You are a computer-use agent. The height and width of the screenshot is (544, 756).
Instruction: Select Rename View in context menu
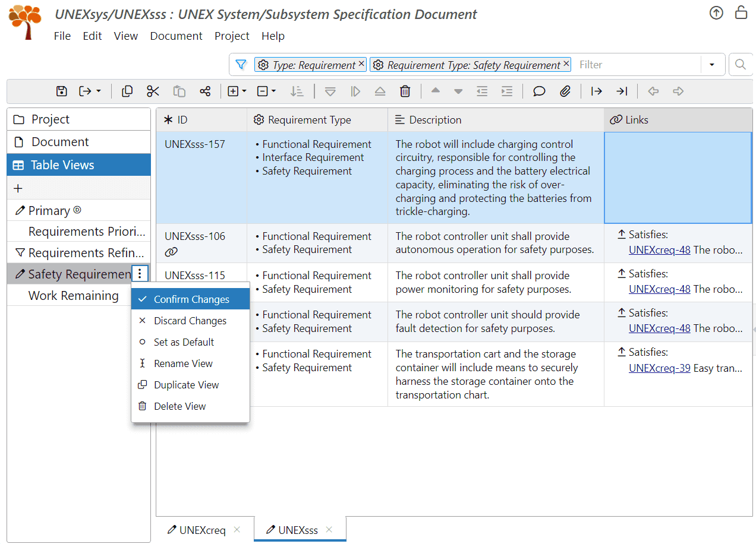190,363
